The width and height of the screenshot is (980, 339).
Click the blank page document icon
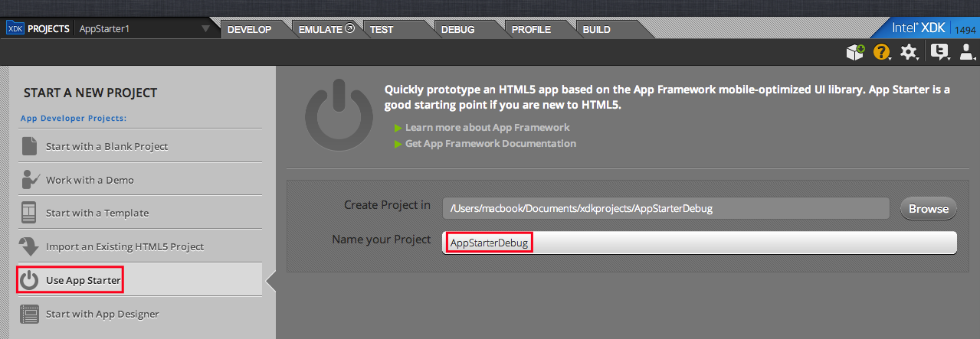pos(29,145)
